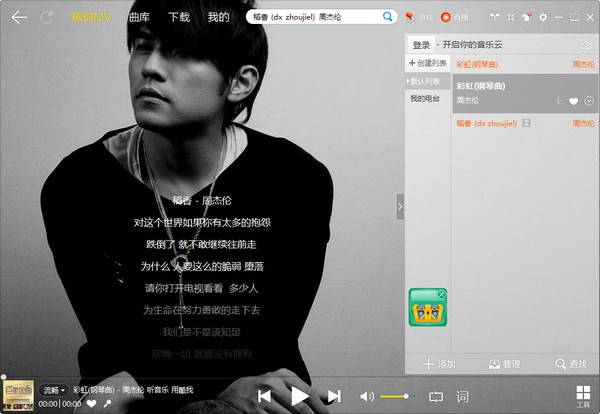This screenshot has height=414, width=600.
Task: Go to the previous track
Action: tap(265, 396)
